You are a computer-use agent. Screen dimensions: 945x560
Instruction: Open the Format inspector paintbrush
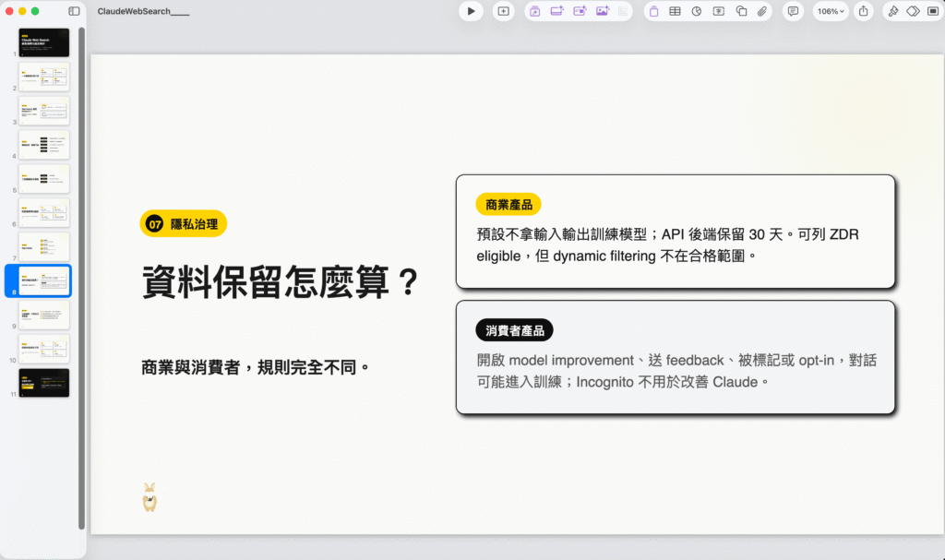point(893,11)
